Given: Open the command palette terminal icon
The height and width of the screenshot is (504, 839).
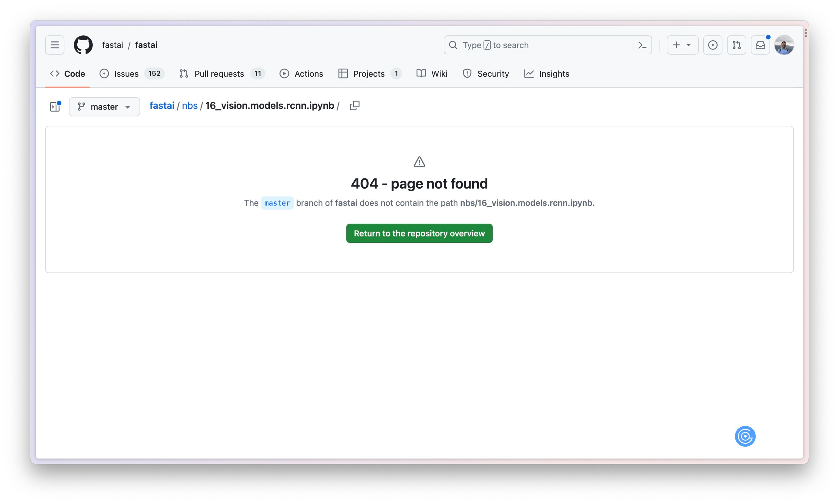Looking at the screenshot, I should click(x=642, y=45).
